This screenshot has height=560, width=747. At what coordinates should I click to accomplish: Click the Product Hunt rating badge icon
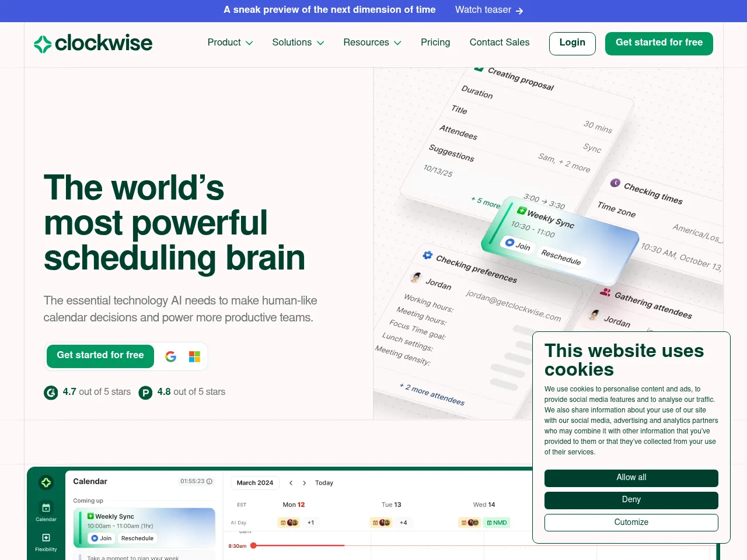(x=145, y=393)
